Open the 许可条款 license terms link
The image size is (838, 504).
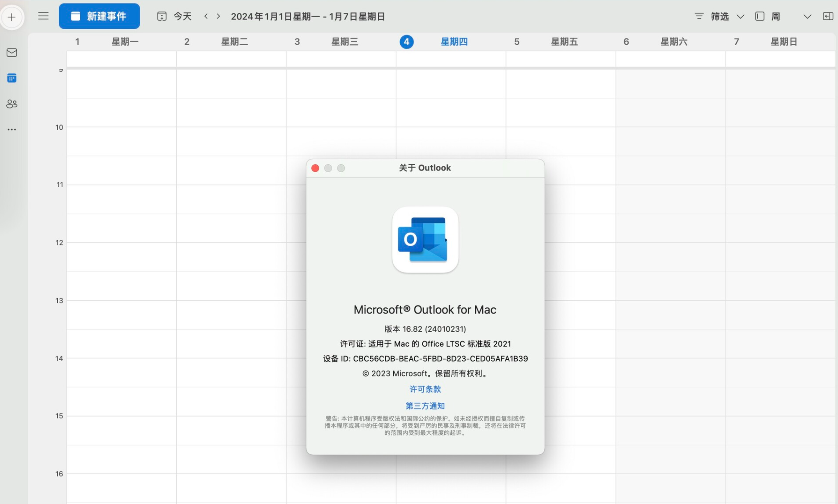click(x=425, y=389)
